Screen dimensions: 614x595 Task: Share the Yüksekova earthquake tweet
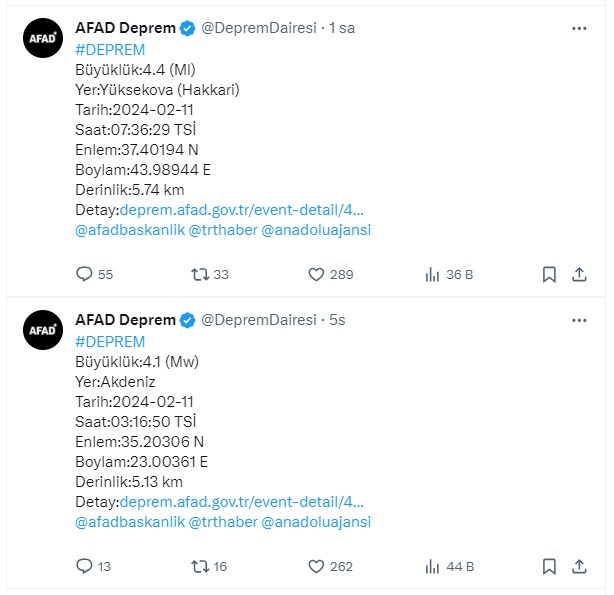tap(579, 275)
